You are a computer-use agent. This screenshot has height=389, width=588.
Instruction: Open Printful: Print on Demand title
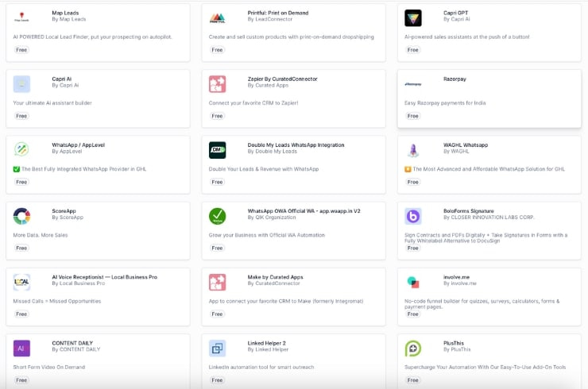(278, 13)
